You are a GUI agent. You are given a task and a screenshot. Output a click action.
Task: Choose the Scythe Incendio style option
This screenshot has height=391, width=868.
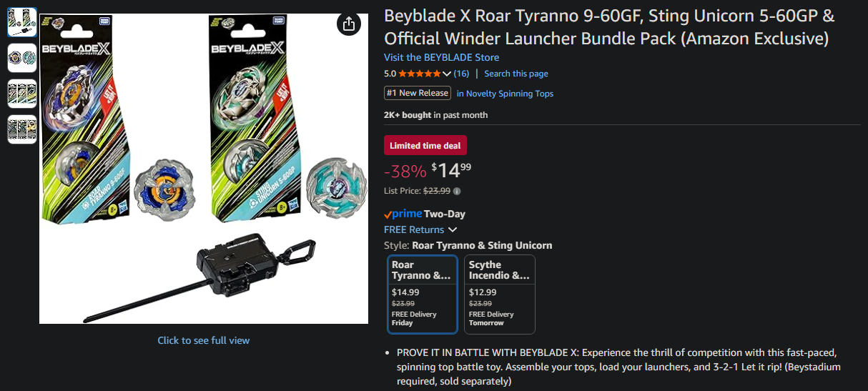pos(499,294)
